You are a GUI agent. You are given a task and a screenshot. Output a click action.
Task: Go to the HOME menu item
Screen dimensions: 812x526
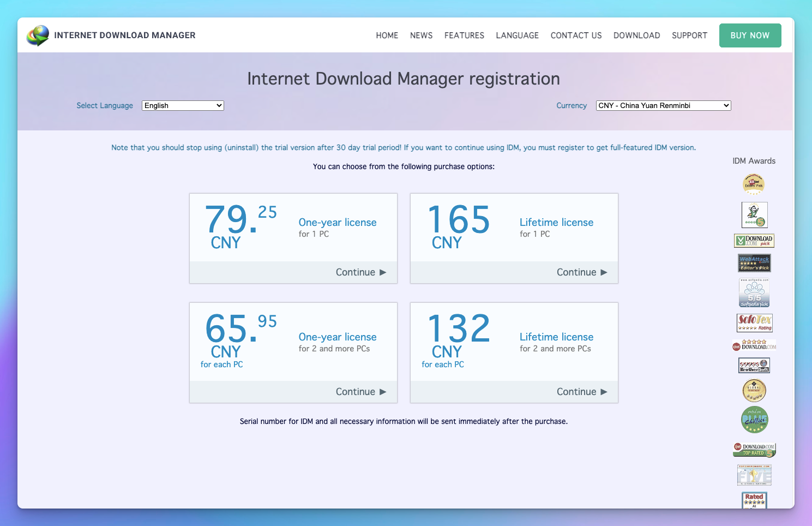click(387, 35)
